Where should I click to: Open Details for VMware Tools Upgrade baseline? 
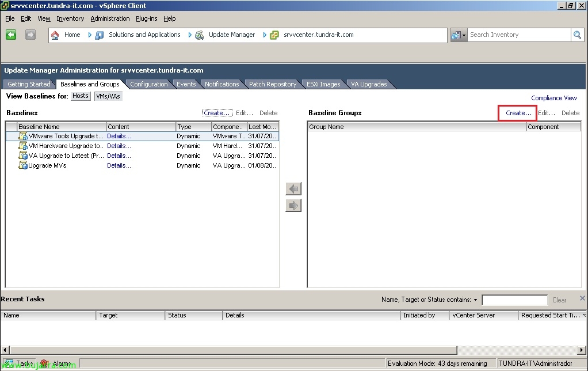coord(119,136)
